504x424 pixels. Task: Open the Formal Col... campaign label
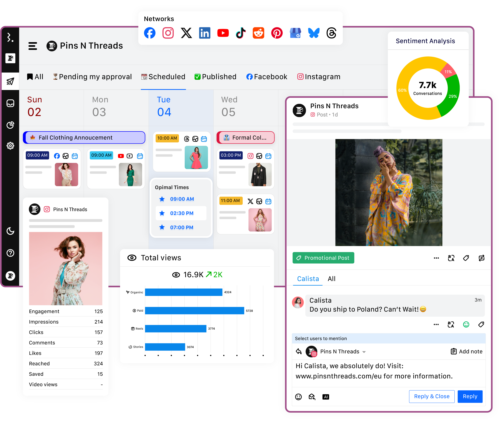click(x=245, y=137)
